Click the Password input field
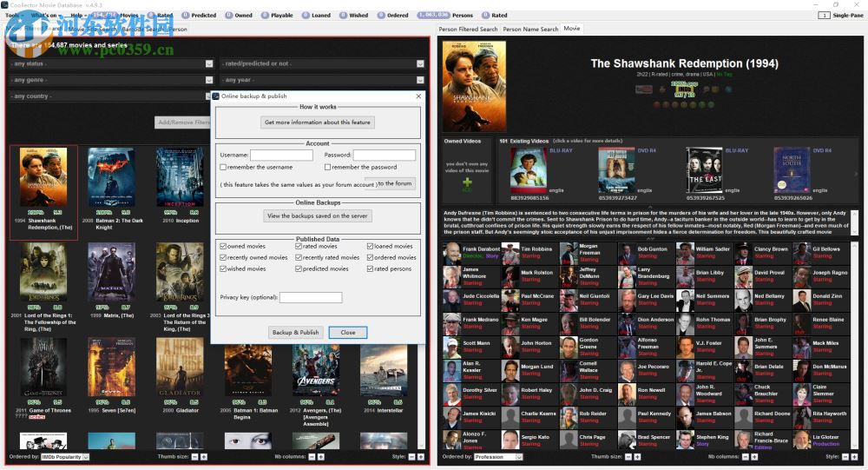The height and width of the screenshot is (470, 868). (x=385, y=155)
